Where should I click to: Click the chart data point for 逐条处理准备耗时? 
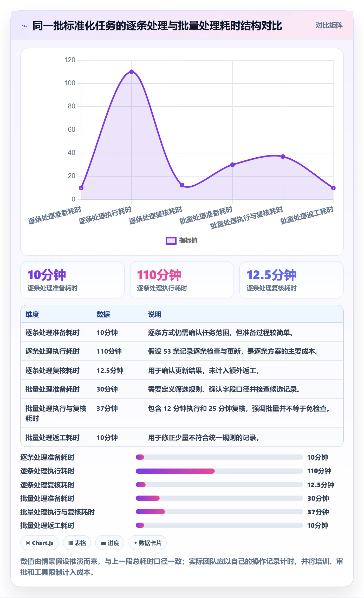[x=81, y=188]
